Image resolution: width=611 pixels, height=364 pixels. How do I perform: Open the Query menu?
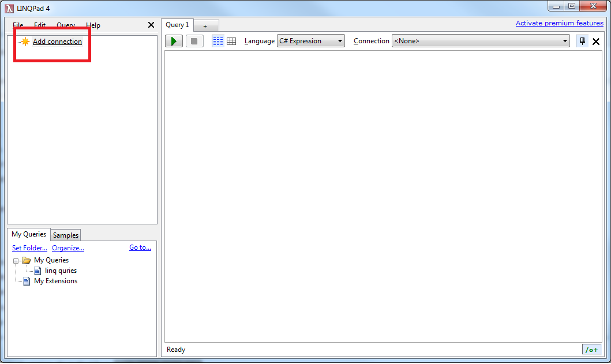(x=66, y=25)
